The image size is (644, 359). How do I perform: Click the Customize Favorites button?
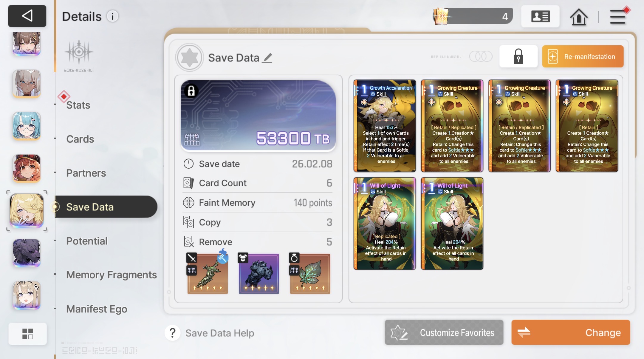coord(444,332)
